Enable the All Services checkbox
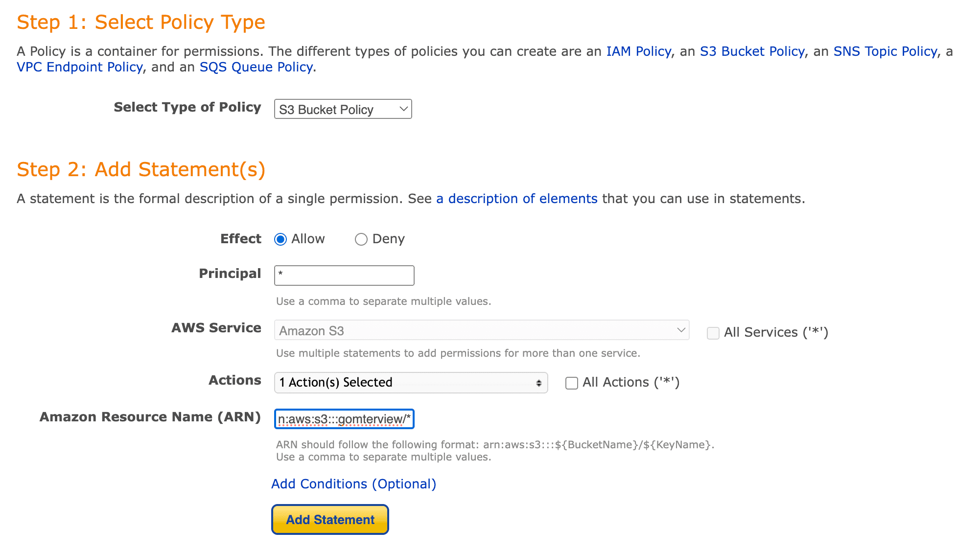This screenshot has height=552, width=980. [x=713, y=333]
